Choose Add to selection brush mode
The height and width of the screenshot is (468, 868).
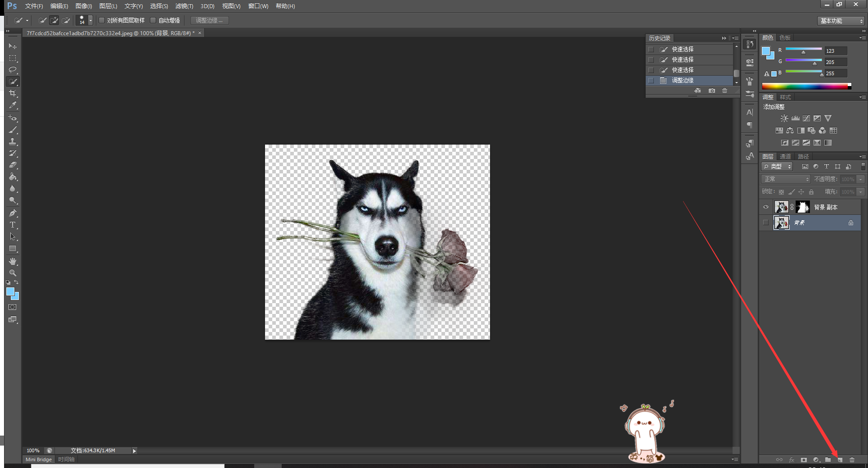[54, 20]
